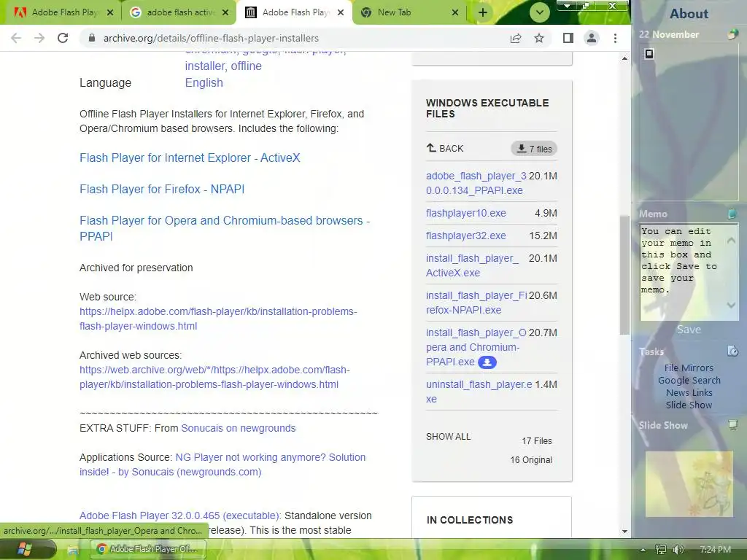
Task: Click the Slide Show panel header icon
Action: click(732, 424)
